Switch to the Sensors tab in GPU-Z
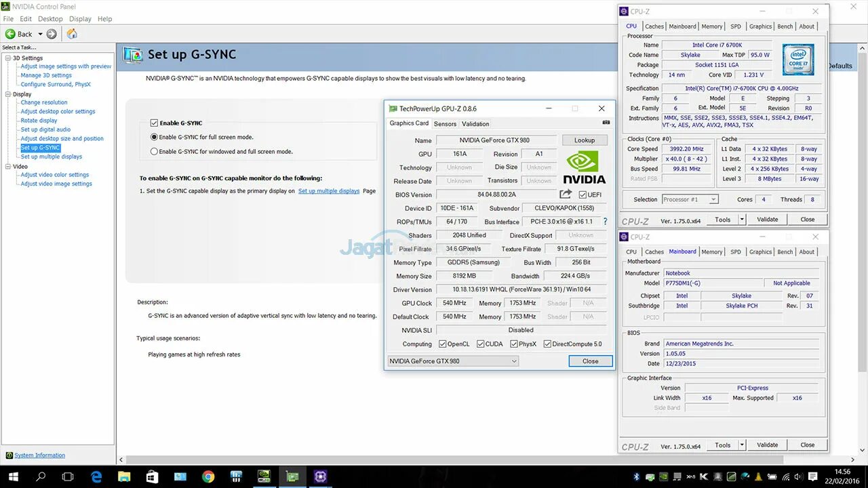This screenshot has height=488, width=868. coord(446,124)
